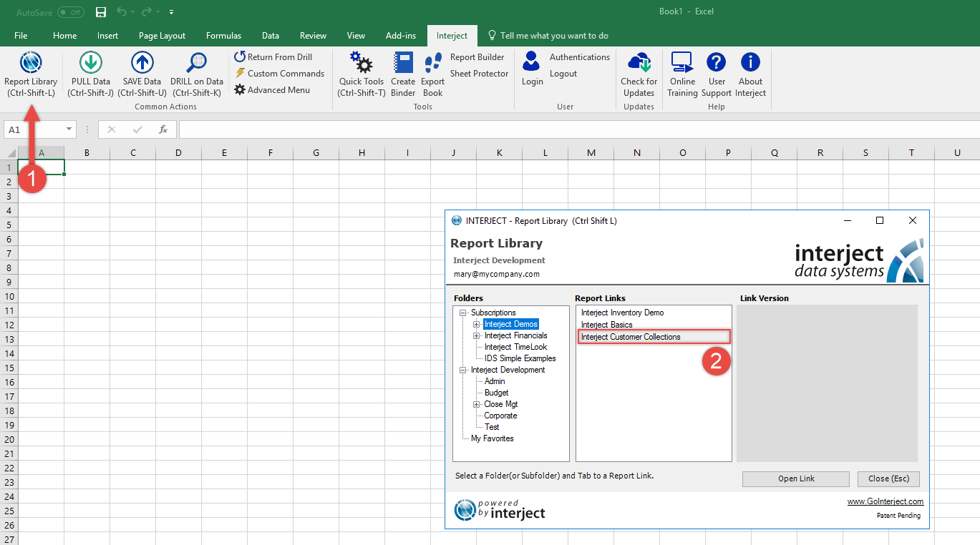Select IDS Simple Examples folder
Screen dimensions: 980x545
click(x=520, y=358)
